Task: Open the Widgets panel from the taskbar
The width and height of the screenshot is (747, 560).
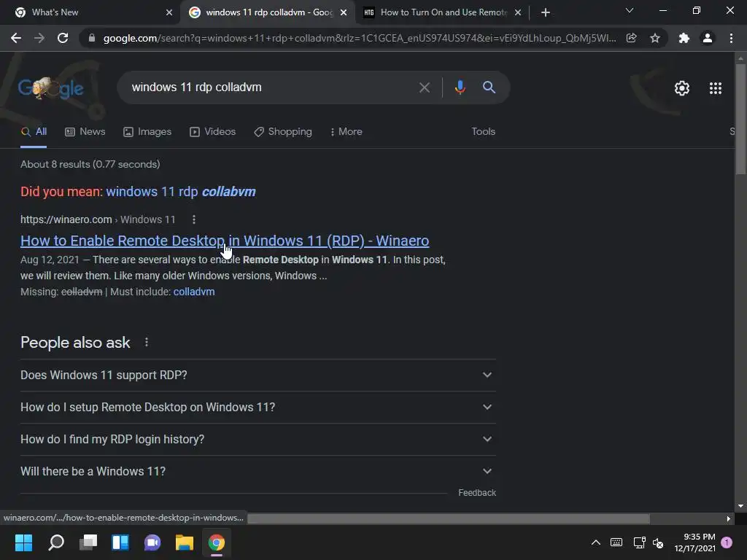Action: [x=120, y=542]
